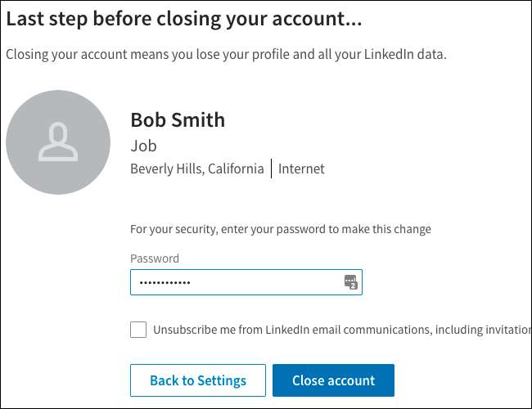This screenshot has width=532, height=409.
Task: Tick the Unsubscribe from LinkedIn emails checkbox
Action: point(138,330)
